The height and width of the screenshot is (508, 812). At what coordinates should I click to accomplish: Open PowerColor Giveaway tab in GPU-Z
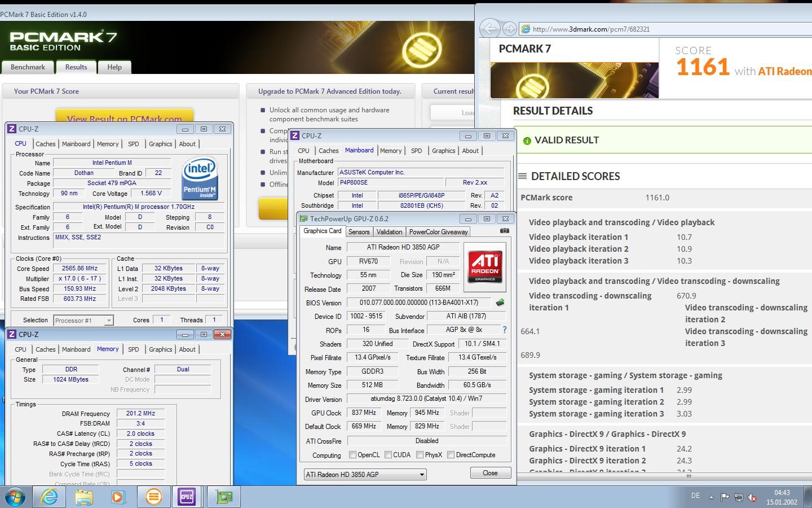(438, 232)
